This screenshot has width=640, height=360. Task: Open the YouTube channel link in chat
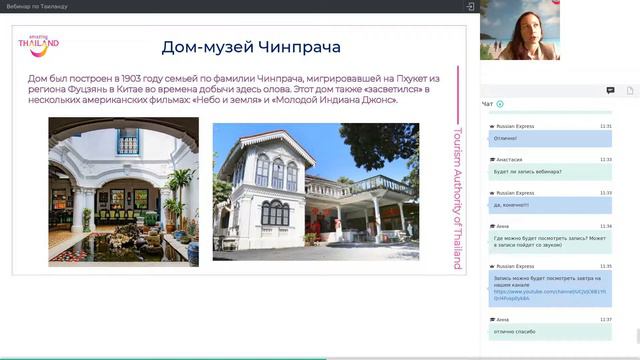click(549, 295)
